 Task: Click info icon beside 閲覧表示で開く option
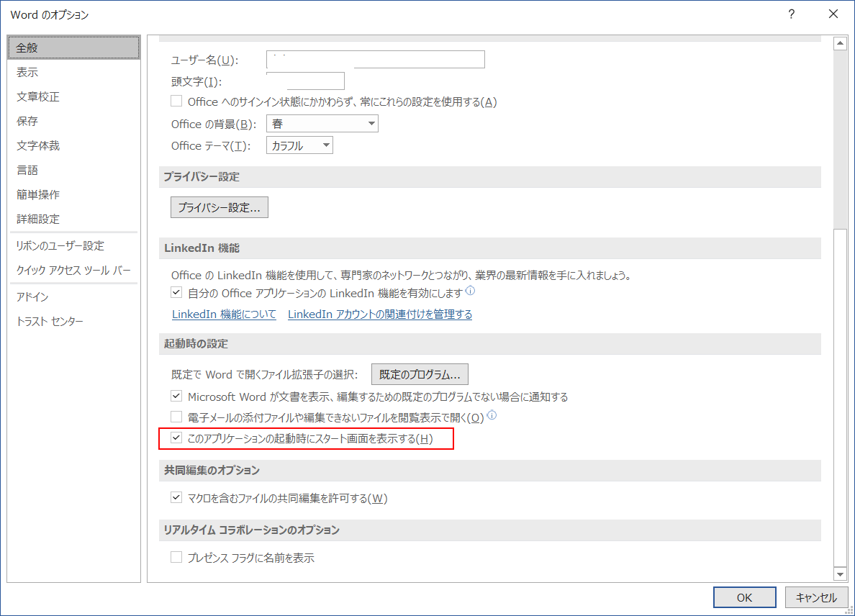(492, 415)
